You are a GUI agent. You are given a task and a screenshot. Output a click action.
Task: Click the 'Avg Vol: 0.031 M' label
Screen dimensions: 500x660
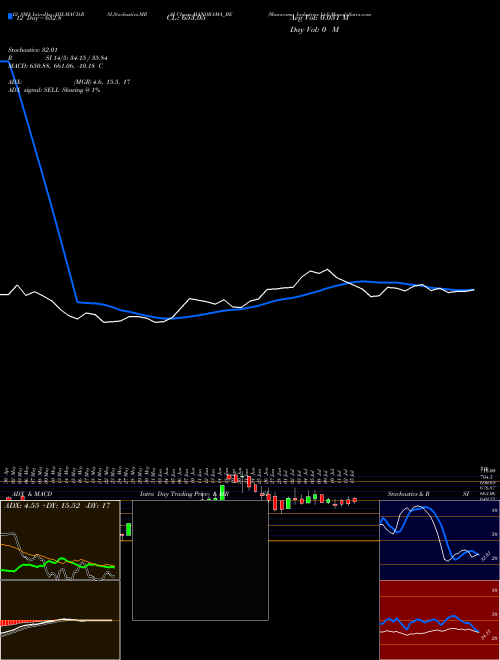pyautogui.click(x=319, y=18)
